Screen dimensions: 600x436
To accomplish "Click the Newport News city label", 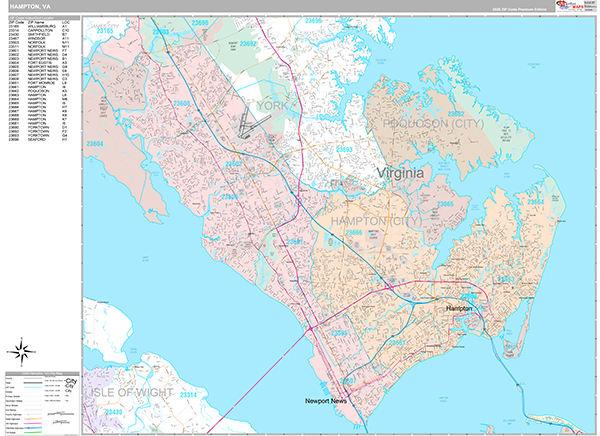I will pyautogui.click(x=326, y=401).
